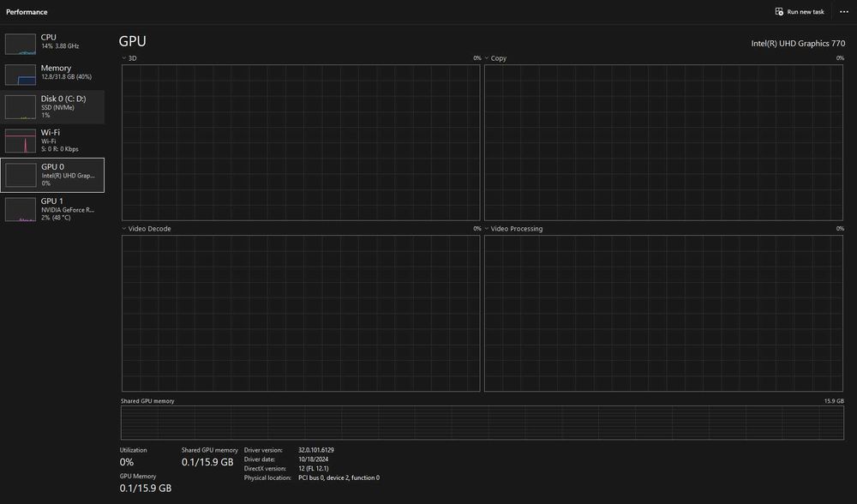The image size is (857, 504).
Task: Click the GPU Memory 0.1/15.9 GB value
Action: click(146, 489)
